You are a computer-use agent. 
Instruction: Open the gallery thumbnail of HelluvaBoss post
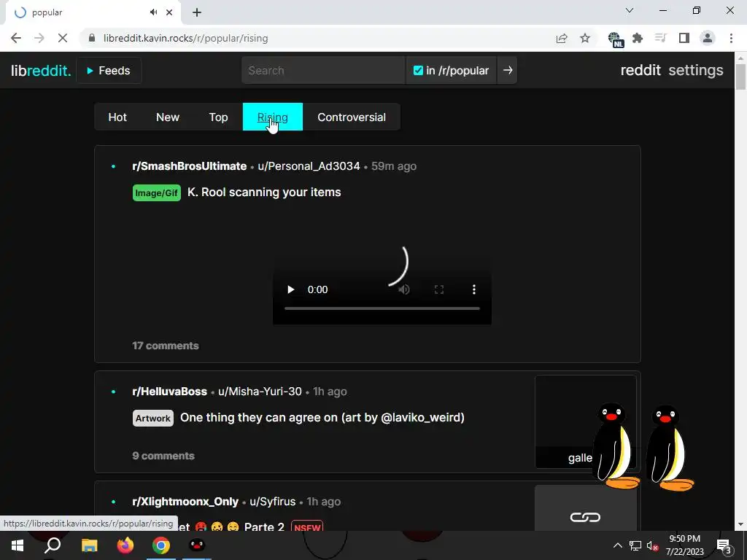pyautogui.click(x=586, y=422)
